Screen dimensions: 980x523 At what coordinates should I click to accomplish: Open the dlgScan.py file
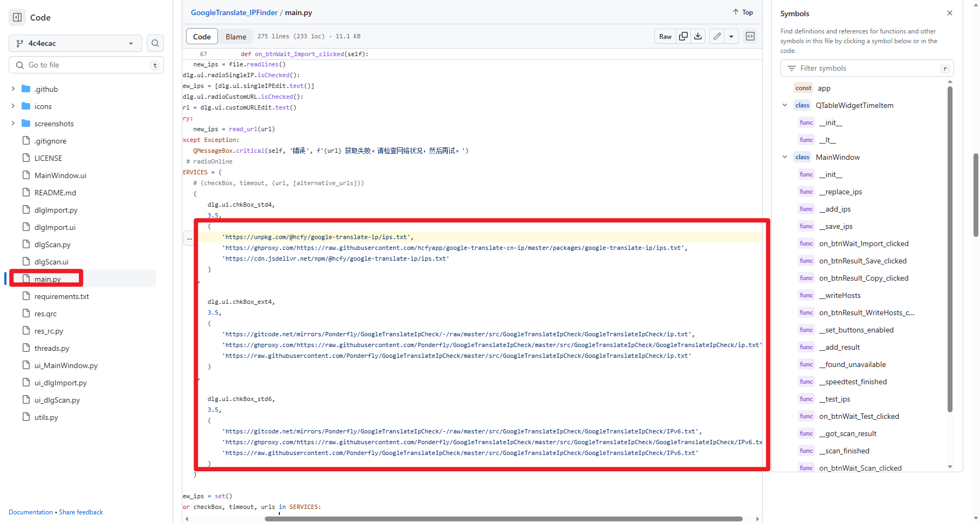click(52, 244)
